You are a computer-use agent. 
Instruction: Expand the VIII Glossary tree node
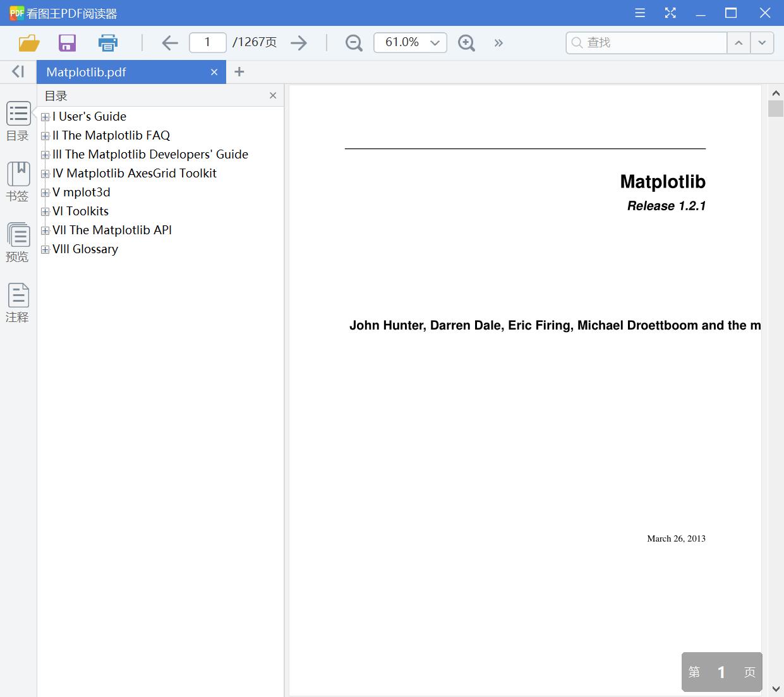tap(45, 249)
